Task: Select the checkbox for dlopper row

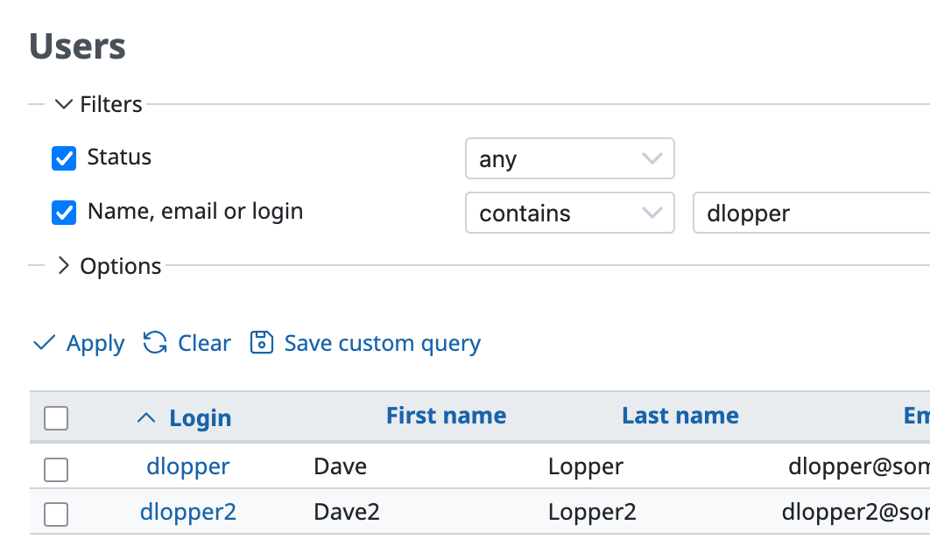Action: [56, 470]
